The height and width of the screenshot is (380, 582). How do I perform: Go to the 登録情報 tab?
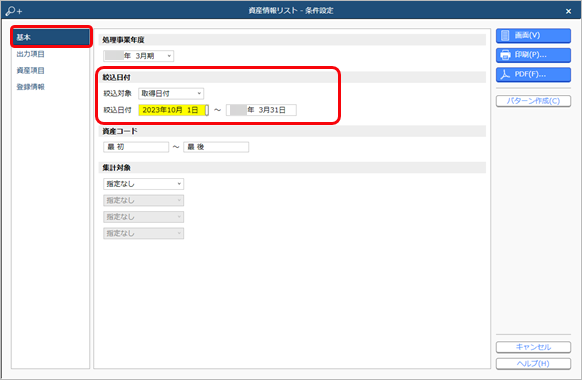[x=30, y=87]
